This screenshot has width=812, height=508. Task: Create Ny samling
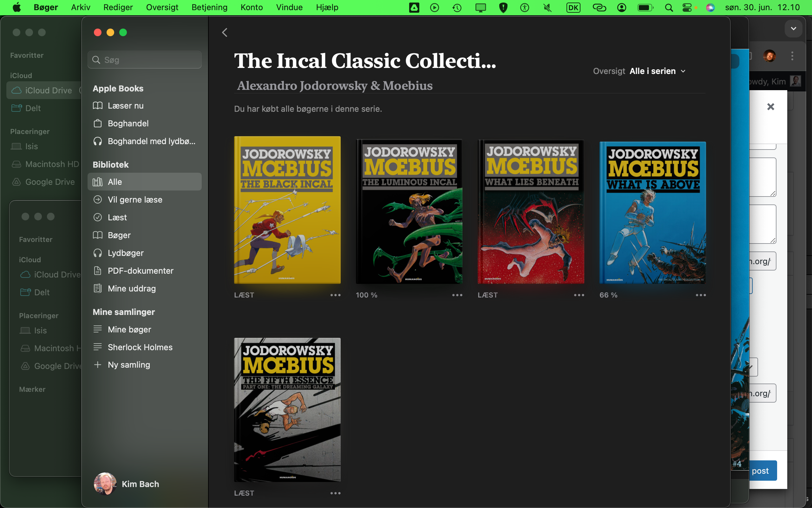pos(145,364)
